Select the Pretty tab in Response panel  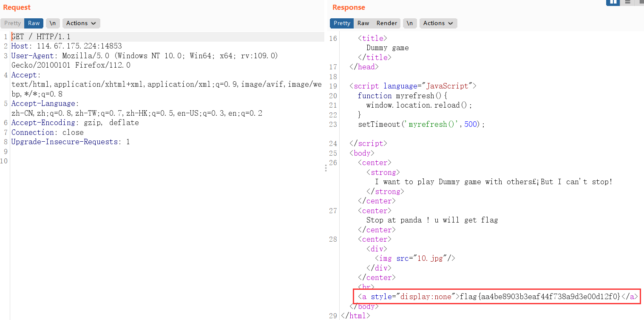[342, 23]
